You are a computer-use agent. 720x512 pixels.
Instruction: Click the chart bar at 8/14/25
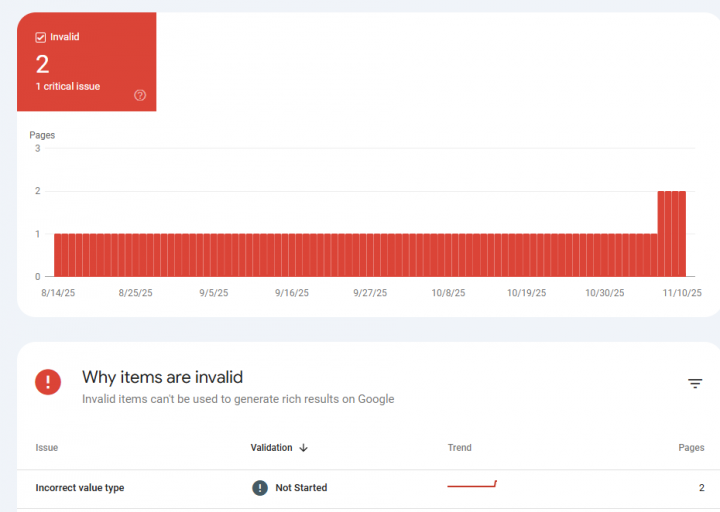coord(58,255)
